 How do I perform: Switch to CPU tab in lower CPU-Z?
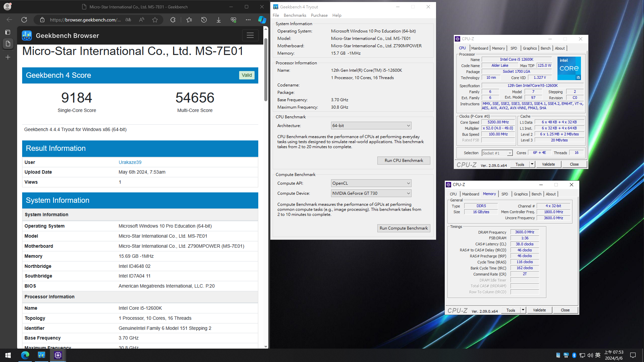pos(453,194)
